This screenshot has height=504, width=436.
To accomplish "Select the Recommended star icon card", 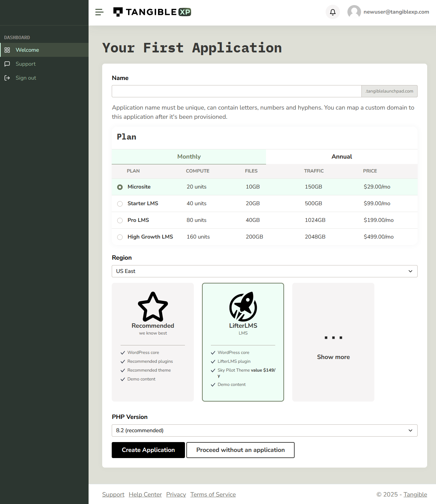I will (153, 307).
